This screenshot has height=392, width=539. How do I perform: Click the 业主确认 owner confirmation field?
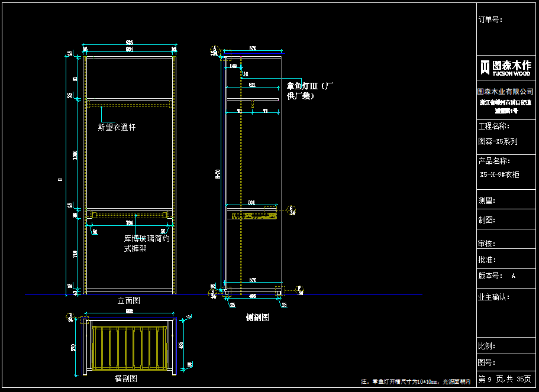pyautogui.click(x=493, y=297)
